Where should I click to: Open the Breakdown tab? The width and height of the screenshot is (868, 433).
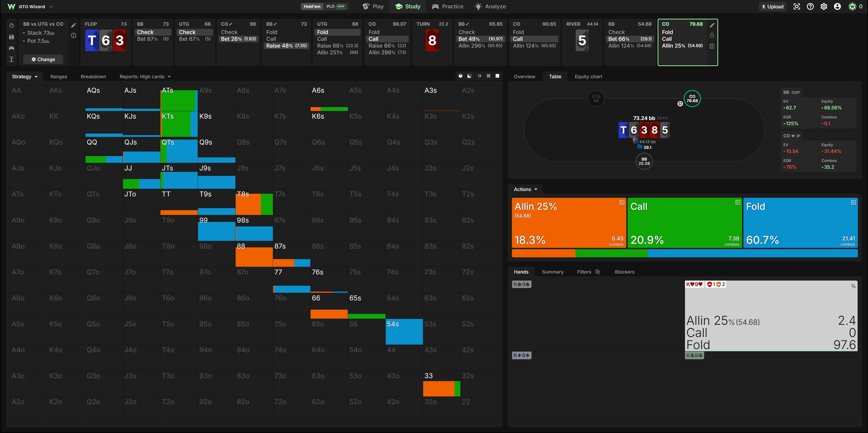pos(93,76)
